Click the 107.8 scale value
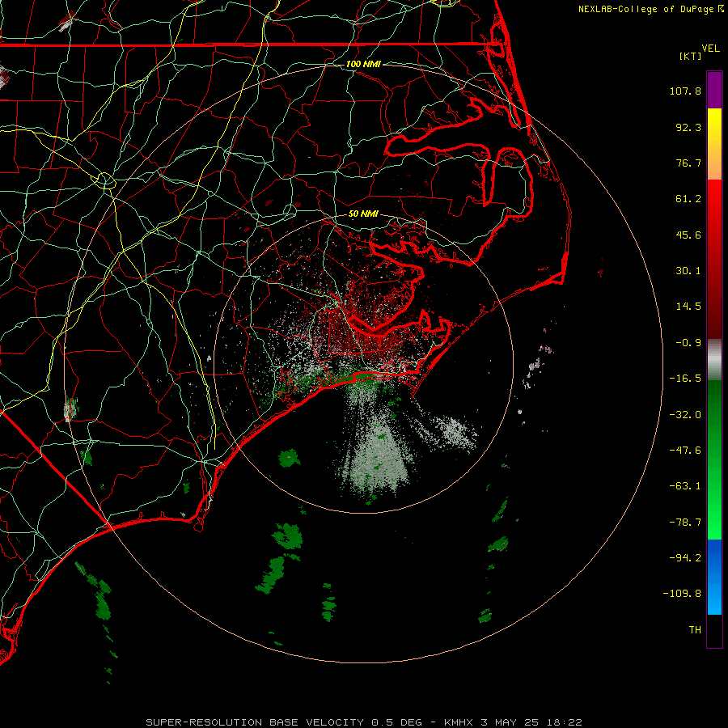Viewport: 728px width, 728px height. pyautogui.click(x=685, y=91)
